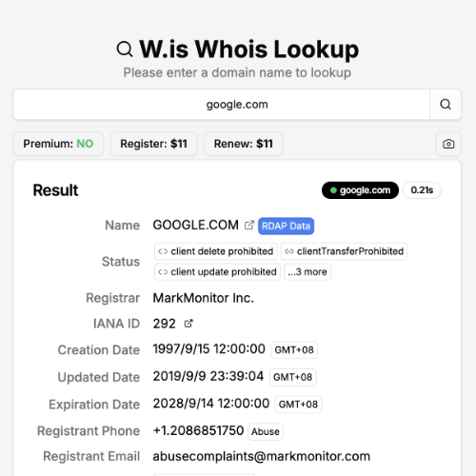Open the external link icon beside IANA ID 292
Screen dimensions: 476x476
click(188, 324)
